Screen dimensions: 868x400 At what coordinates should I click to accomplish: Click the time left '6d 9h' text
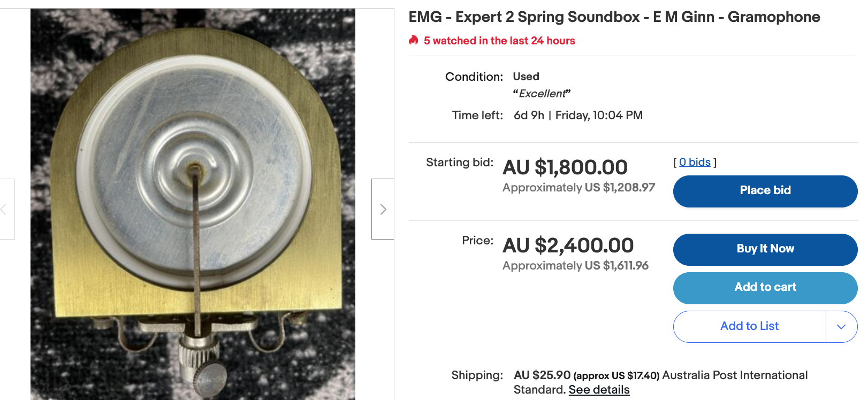click(x=529, y=116)
